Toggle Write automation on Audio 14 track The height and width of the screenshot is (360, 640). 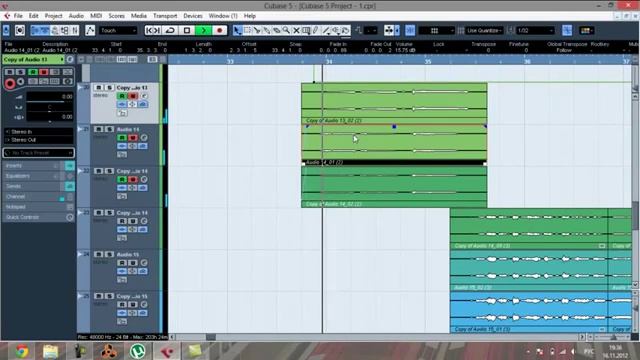[x=133, y=138]
